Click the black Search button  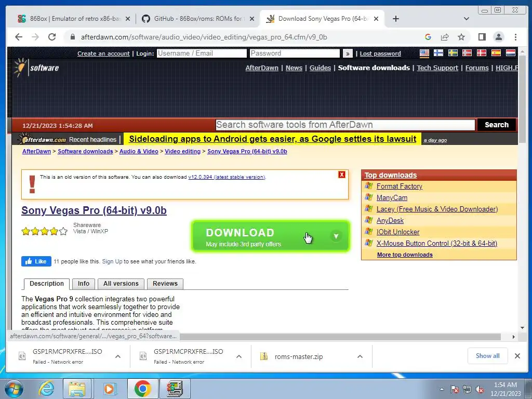pyautogui.click(x=496, y=125)
